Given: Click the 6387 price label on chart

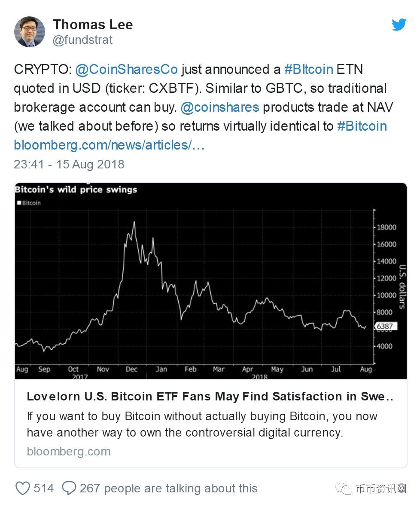Looking at the screenshot, I should coord(386,326).
